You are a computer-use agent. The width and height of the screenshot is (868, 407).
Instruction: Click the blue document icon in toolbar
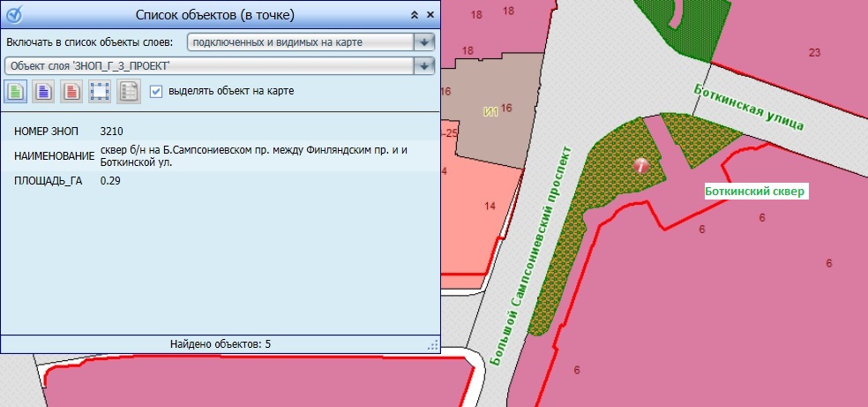[x=44, y=91]
